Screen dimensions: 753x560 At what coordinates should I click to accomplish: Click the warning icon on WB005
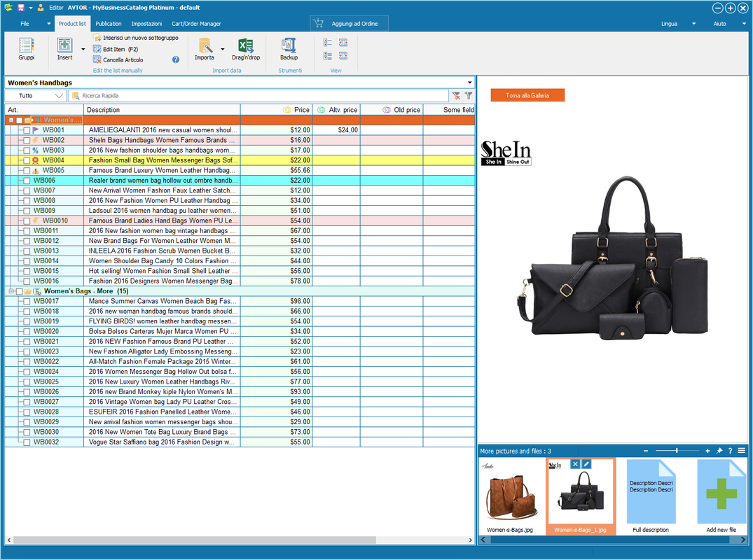[x=36, y=170]
